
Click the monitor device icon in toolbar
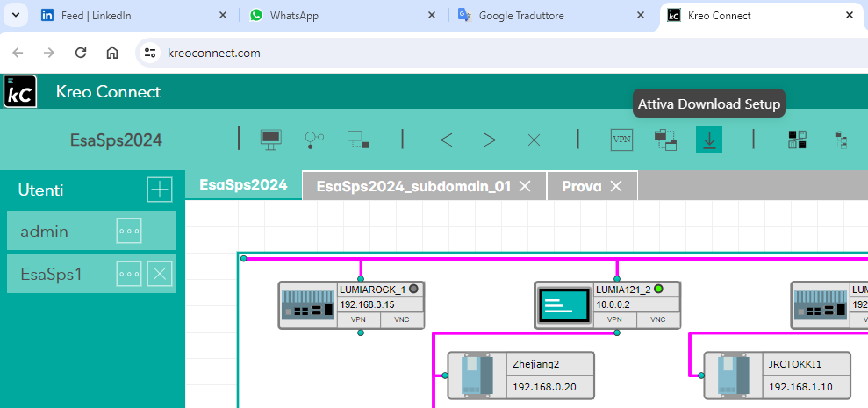pyautogui.click(x=271, y=140)
